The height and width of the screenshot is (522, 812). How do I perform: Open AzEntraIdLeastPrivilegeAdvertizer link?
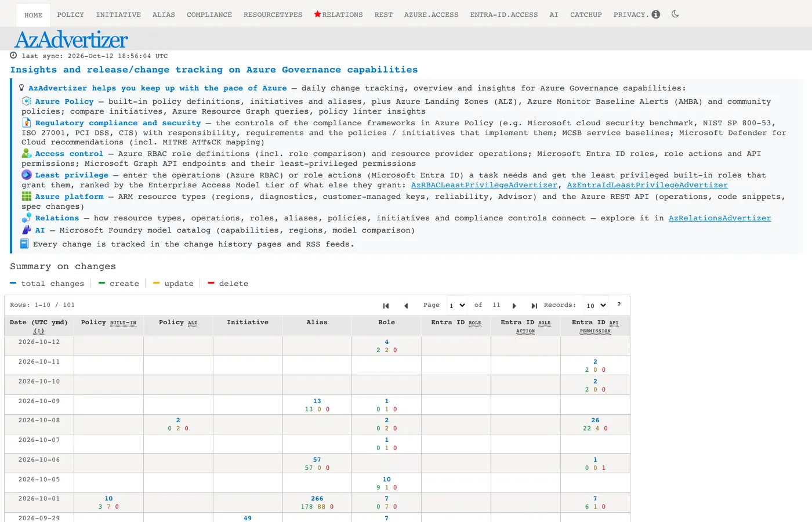click(x=647, y=185)
